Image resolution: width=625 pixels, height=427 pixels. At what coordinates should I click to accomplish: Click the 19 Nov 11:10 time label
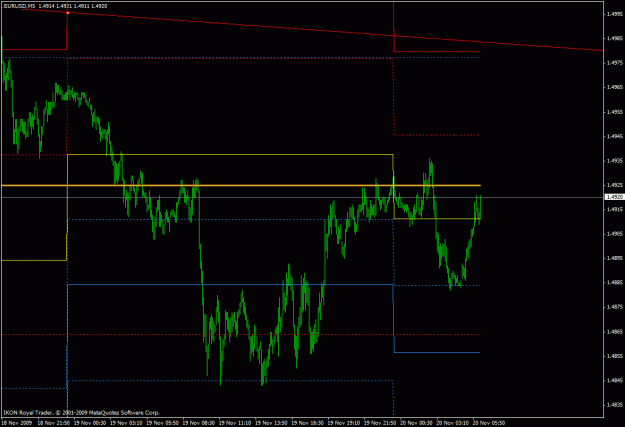point(235,423)
